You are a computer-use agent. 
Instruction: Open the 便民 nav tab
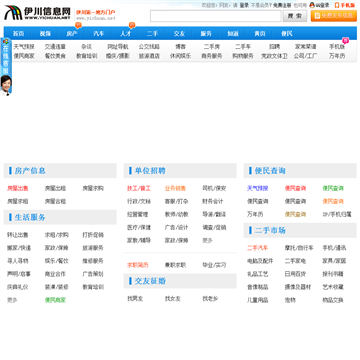pos(286,34)
